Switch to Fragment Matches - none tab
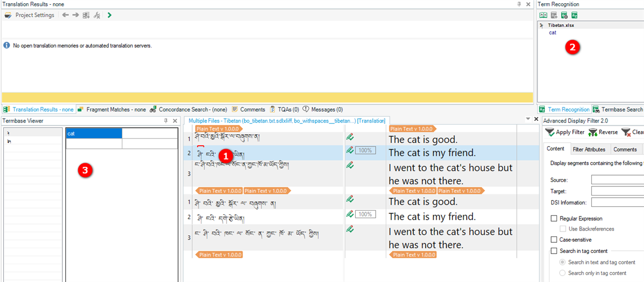 [112, 110]
